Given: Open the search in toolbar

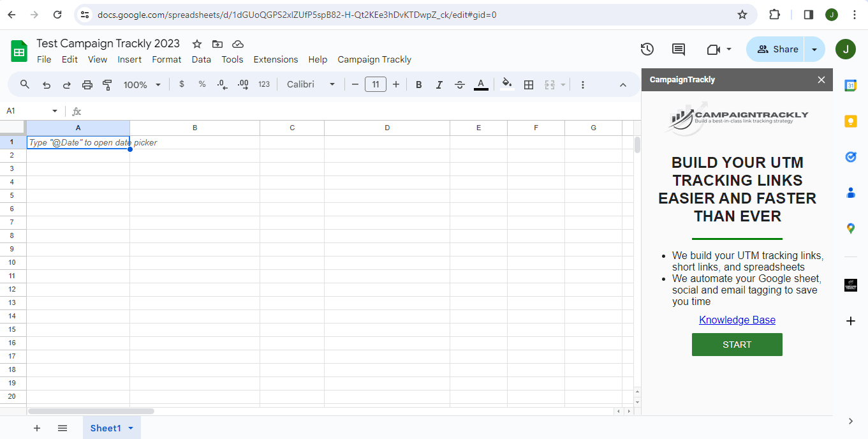Looking at the screenshot, I should tap(26, 84).
